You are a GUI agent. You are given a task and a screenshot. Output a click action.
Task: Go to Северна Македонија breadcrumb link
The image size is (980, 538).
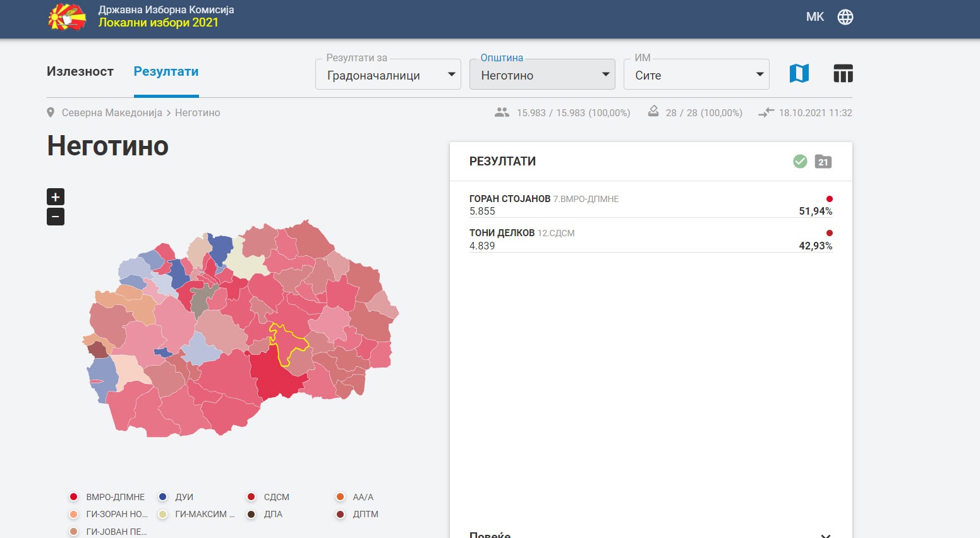112,113
